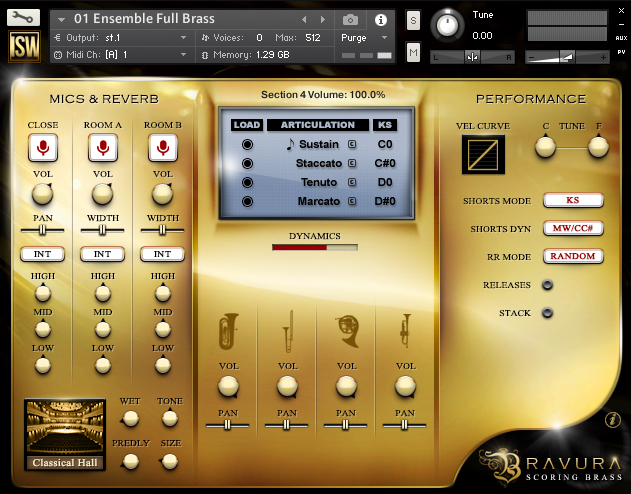Open the instrument name dropdown arrow
Screen dimensions: 631x494
coord(62,19)
